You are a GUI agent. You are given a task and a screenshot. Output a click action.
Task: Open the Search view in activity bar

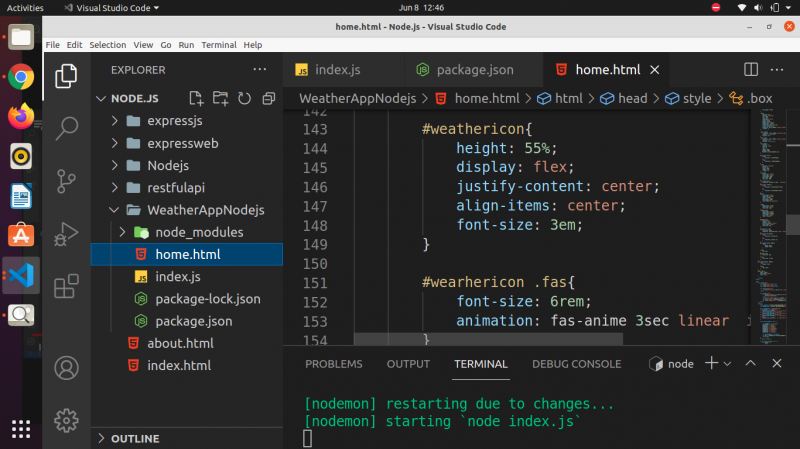(66, 128)
